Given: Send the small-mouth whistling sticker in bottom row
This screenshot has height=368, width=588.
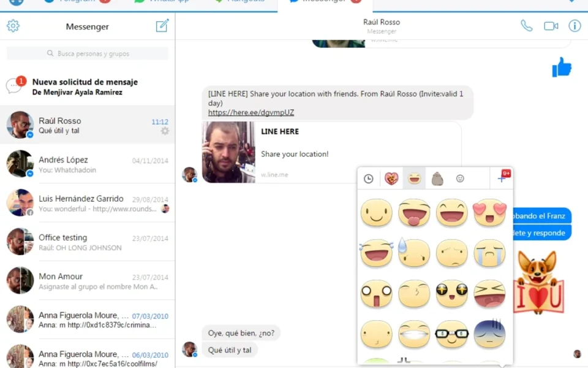Looking at the screenshot, I should [x=377, y=334].
